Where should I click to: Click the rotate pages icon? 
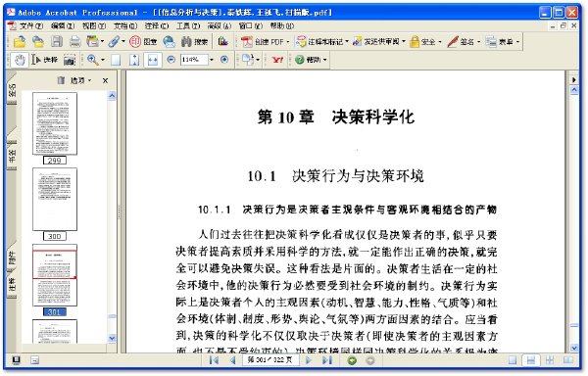click(x=248, y=60)
